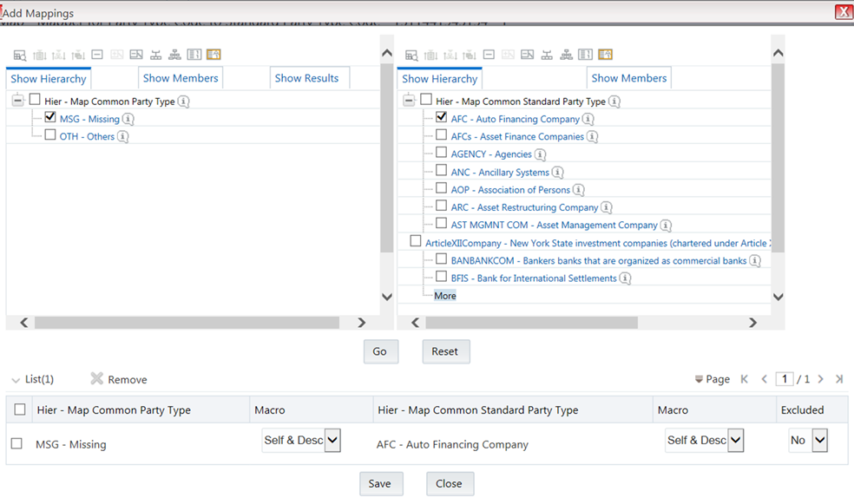854x504 pixels.
Task: Click vertical scrollbar thumb of Standard Party Type pane
Action: pos(778,158)
